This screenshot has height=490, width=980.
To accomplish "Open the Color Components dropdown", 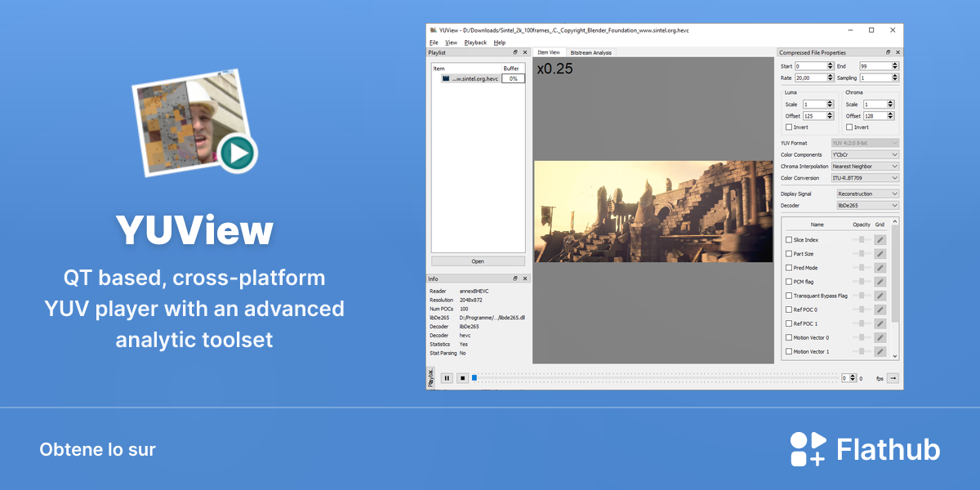I will (x=865, y=154).
